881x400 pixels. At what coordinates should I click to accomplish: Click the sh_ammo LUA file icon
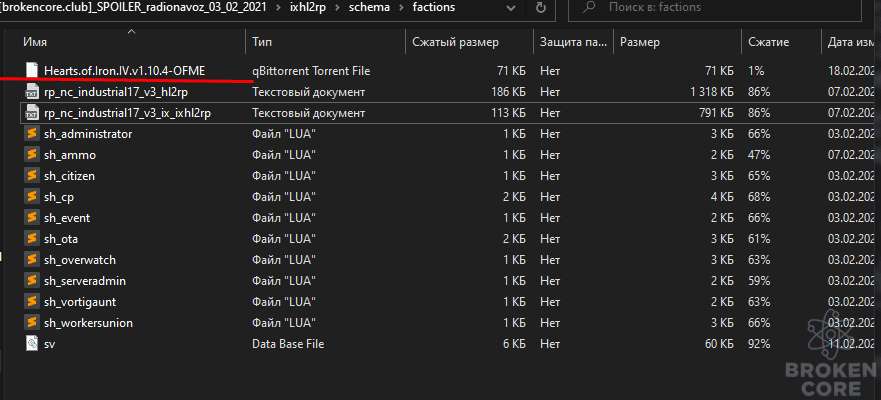pyautogui.click(x=32, y=155)
